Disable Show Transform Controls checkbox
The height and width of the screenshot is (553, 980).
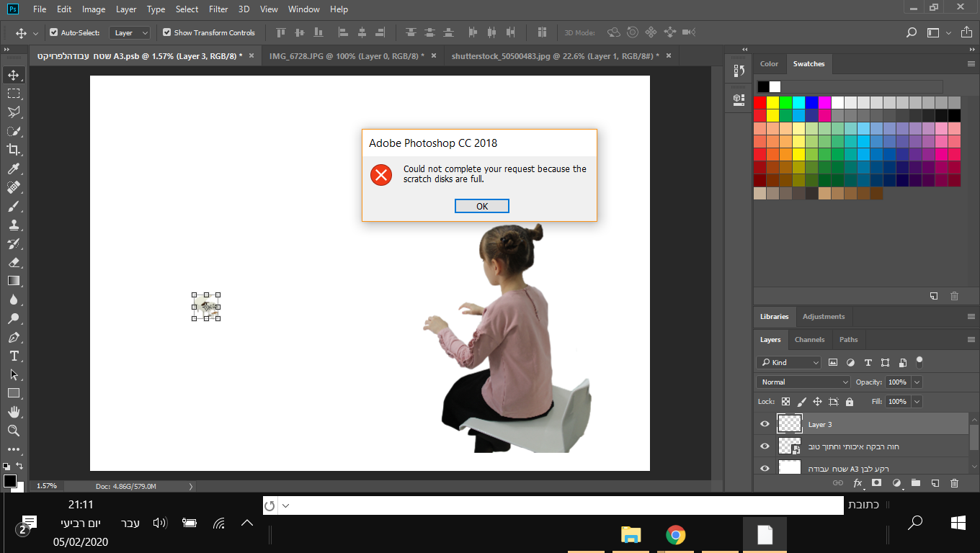pos(167,32)
